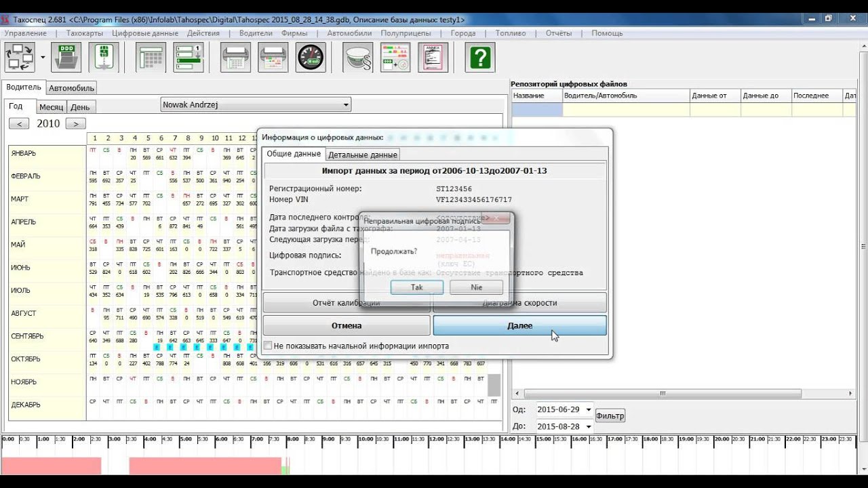Go to next year with right arrow

click(75, 123)
